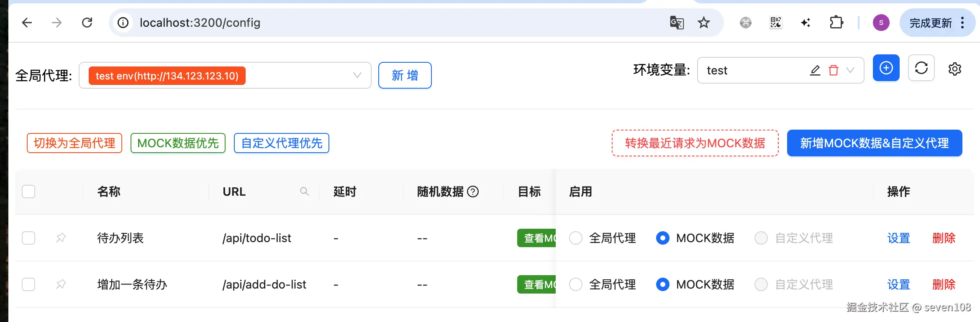Screen dimensions: 980x322
Task: Check the select-all checkbox in table header
Action: (28, 192)
